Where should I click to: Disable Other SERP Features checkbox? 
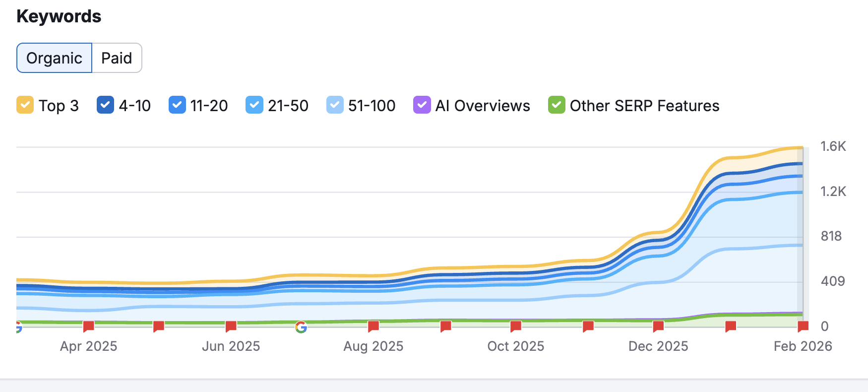click(x=557, y=105)
